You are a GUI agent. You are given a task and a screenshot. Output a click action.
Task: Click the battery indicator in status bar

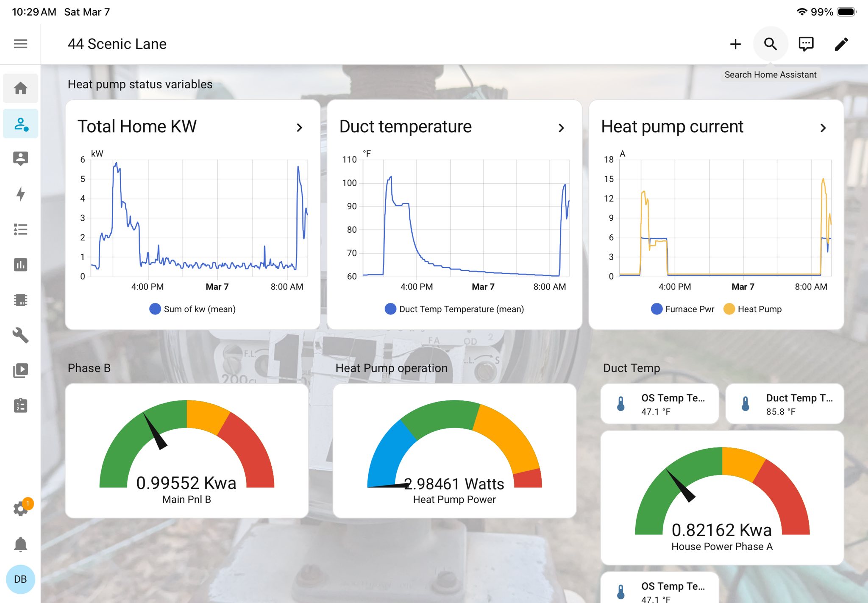point(847,12)
